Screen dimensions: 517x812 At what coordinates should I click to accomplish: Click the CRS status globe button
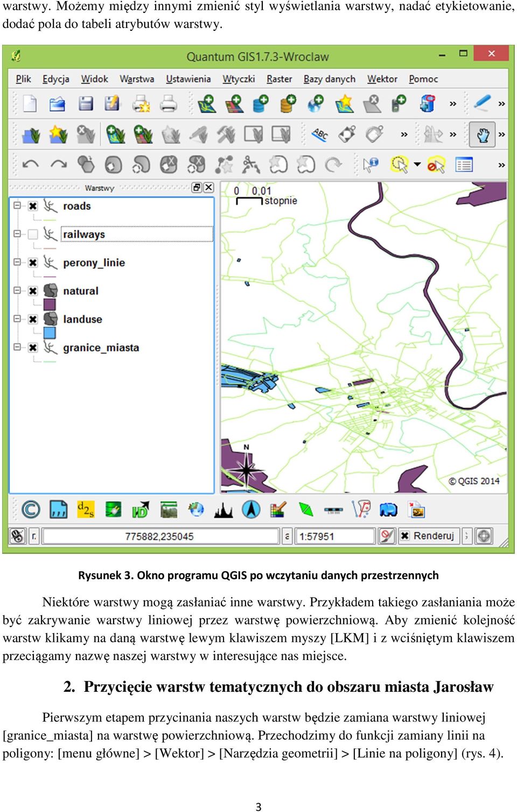coord(484,536)
